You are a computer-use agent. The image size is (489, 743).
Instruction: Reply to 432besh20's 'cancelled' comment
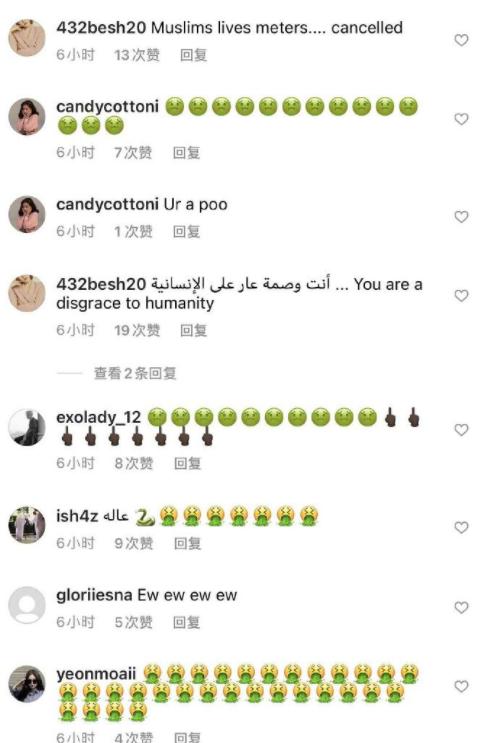pos(193,55)
